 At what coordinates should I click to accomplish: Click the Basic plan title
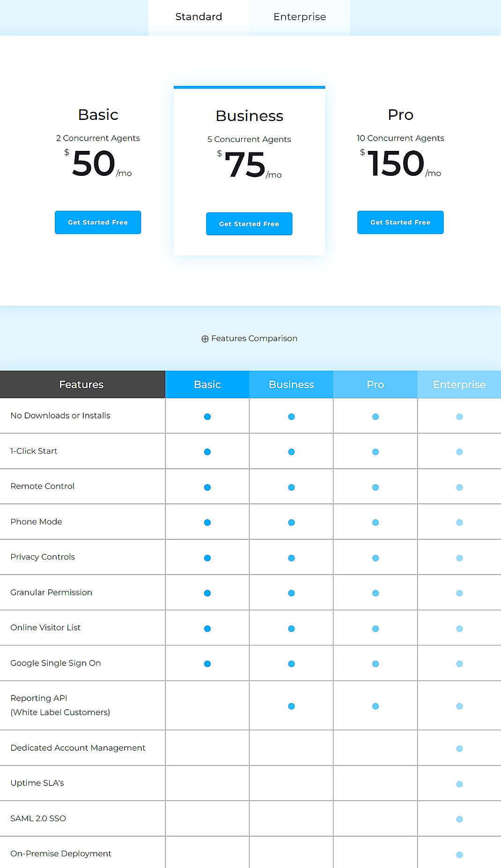(x=98, y=115)
